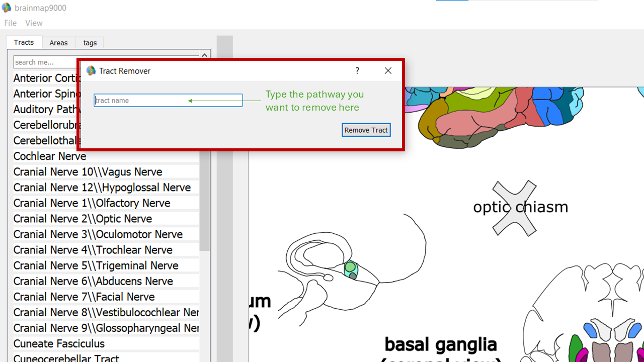
Task: Click the Tract Remover dialog icon
Action: click(x=91, y=71)
